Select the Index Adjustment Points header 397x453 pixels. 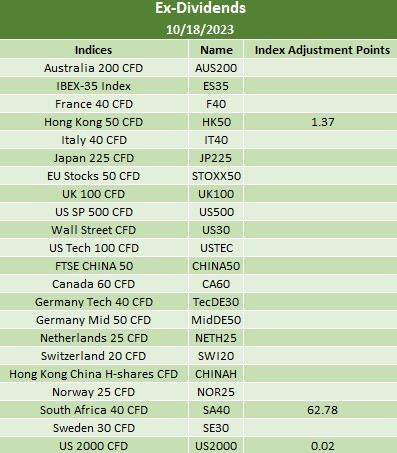point(322,50)
